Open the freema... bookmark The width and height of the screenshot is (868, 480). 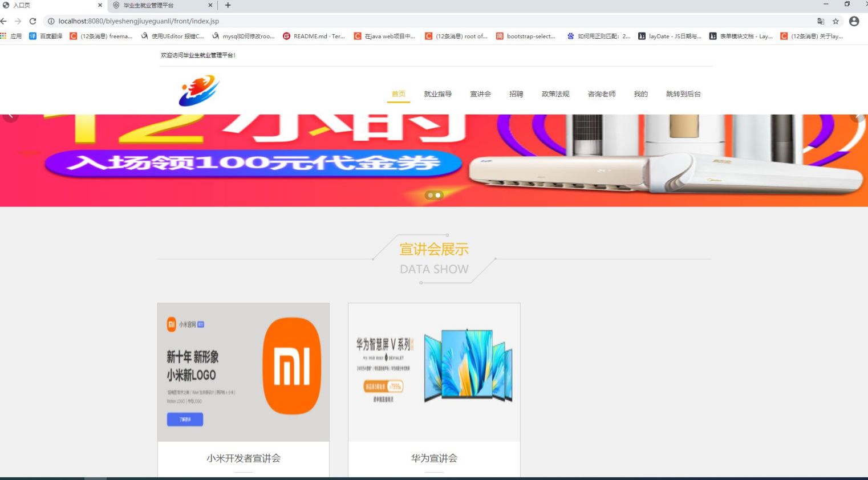click(101, 36)
